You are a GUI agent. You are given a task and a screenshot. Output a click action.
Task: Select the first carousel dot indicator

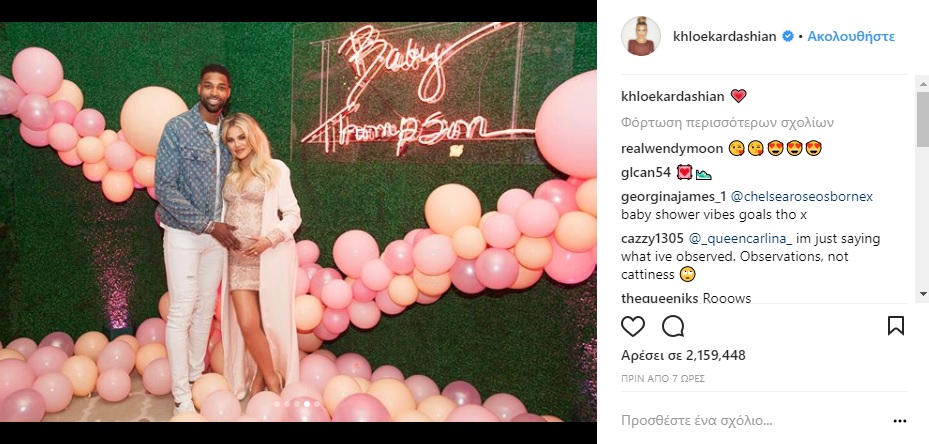(277, 404)
